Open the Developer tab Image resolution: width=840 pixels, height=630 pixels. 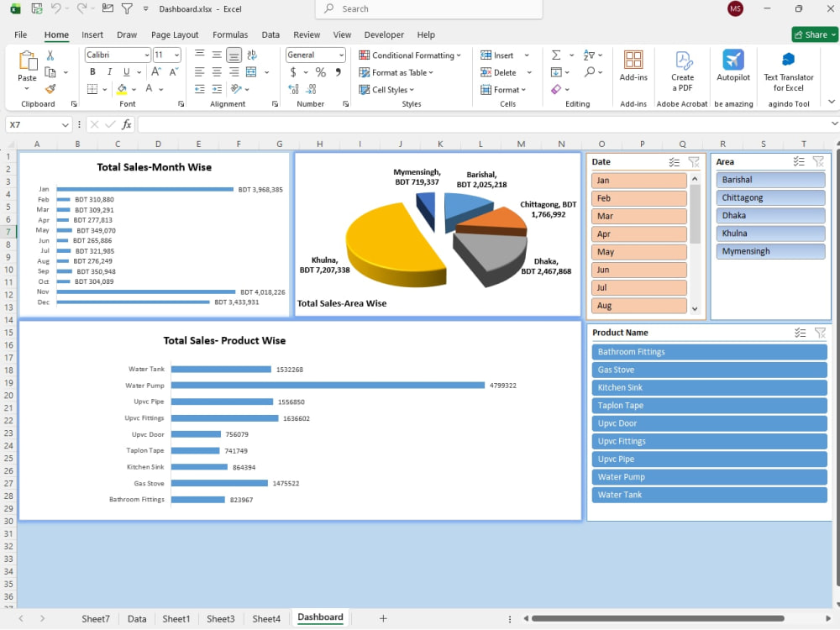(384, 34)
